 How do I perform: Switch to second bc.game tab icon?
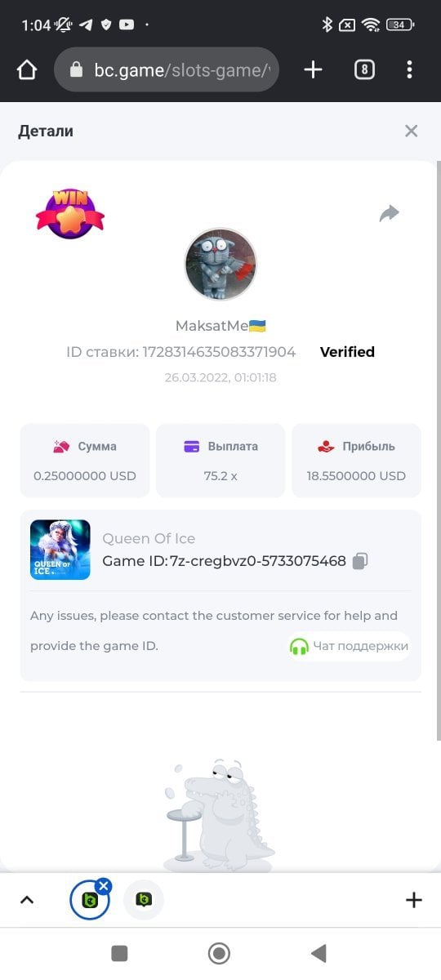pyautogui.click(x=144, y=900)
